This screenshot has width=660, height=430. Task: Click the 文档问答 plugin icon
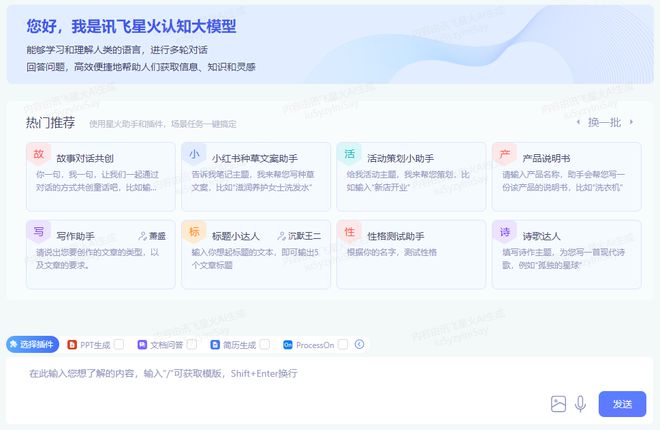[142, 345]
